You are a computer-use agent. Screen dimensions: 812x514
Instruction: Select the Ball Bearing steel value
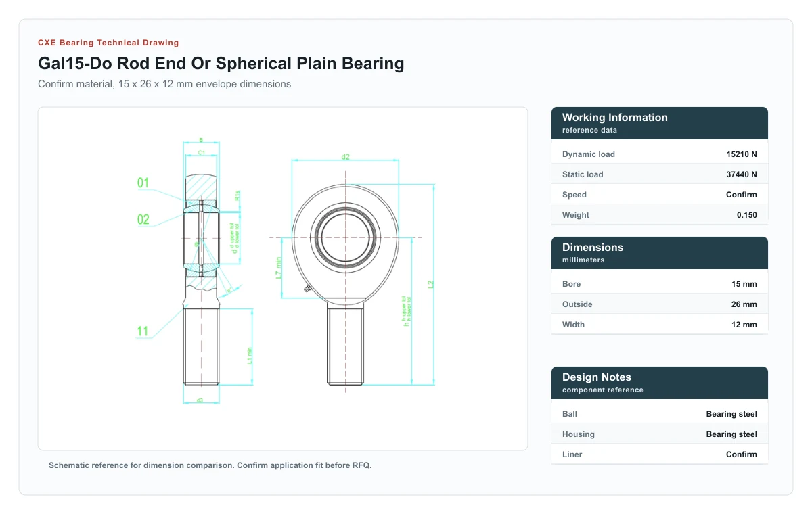point(731,414)
